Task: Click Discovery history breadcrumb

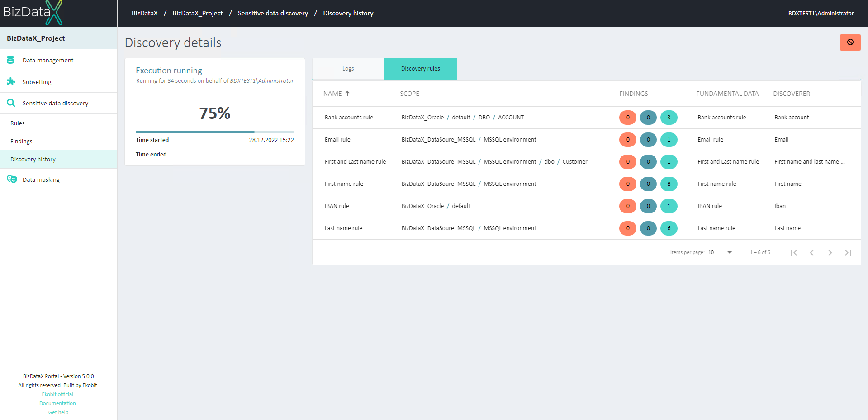Action: [x=348, y=13]
